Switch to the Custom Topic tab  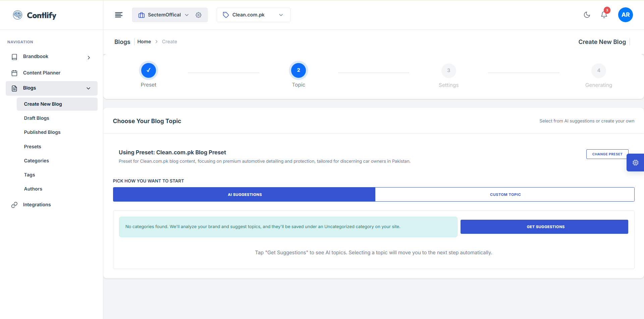click(x=505, y=195)
